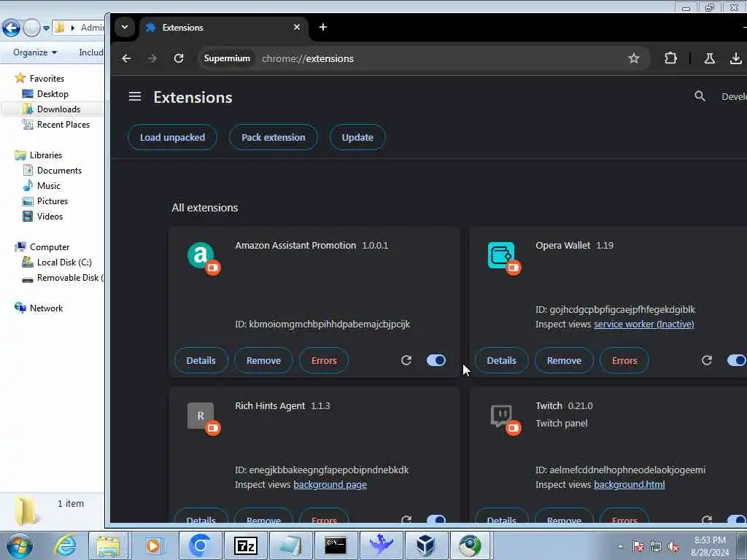This screenshot has width=747, height=560.
Task: Remove Amazon Assistant Promotion extension
Action: (x=263, y=360)
